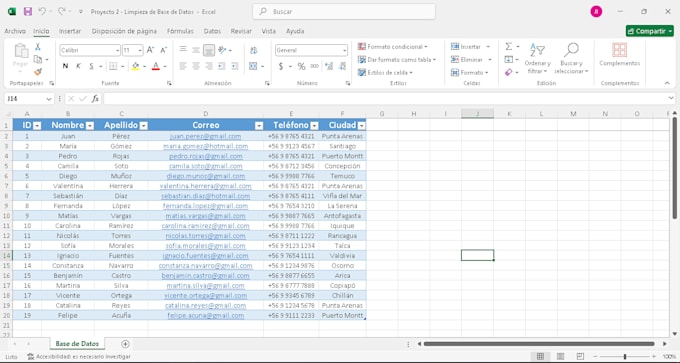Click the Complementos button
This screenshot has height=363, width=680.
pos(620,55)
